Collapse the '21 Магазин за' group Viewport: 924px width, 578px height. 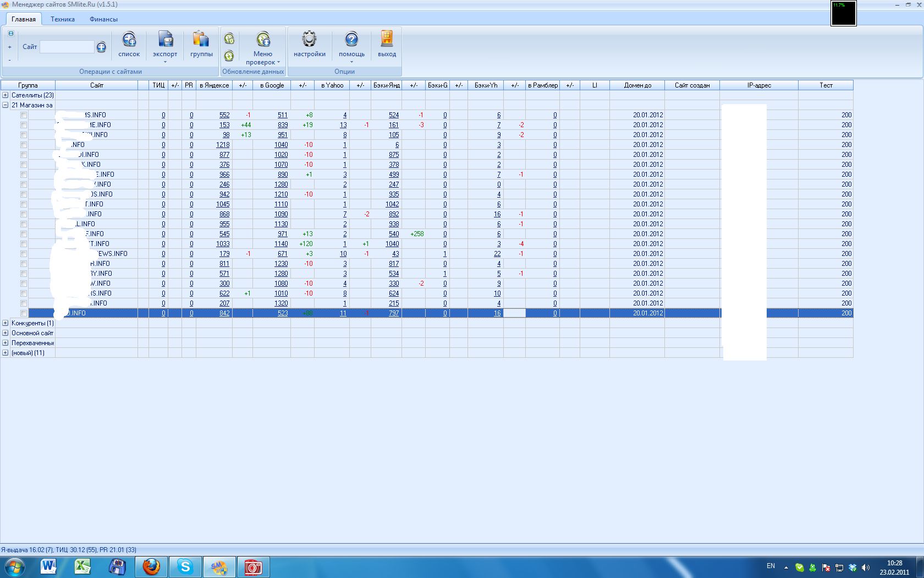tap(5, 105)
